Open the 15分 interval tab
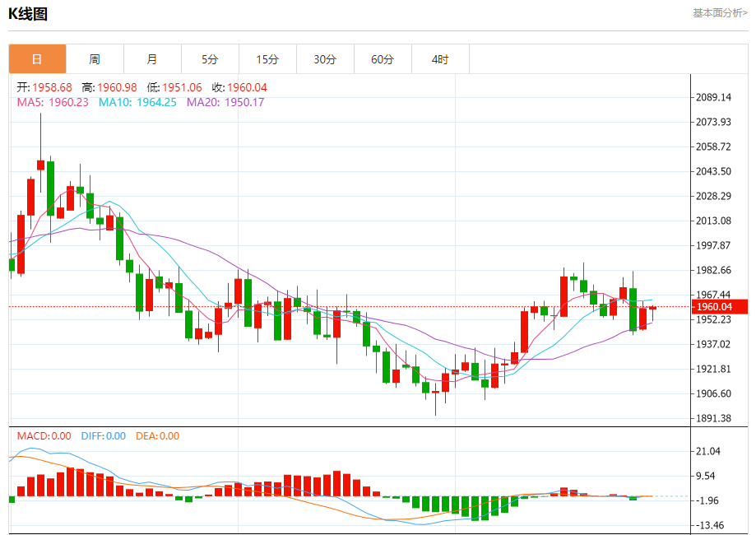 [x=267, y=59]
